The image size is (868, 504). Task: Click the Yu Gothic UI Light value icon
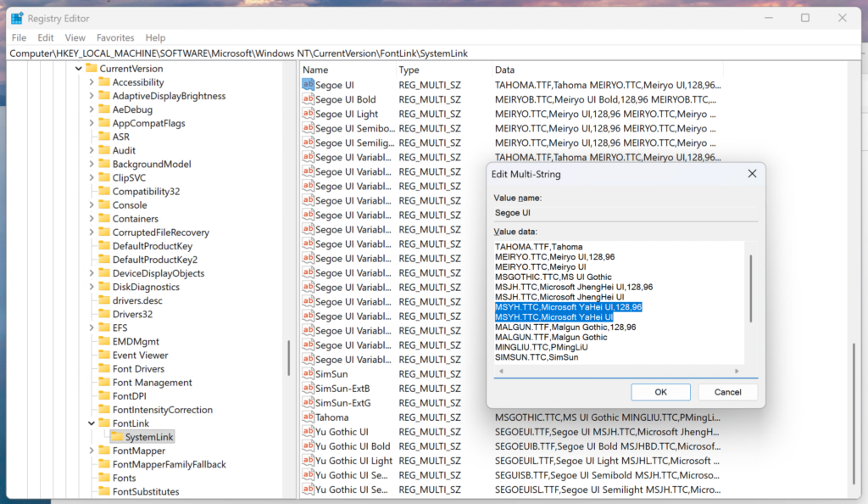[x=309, y=461]
